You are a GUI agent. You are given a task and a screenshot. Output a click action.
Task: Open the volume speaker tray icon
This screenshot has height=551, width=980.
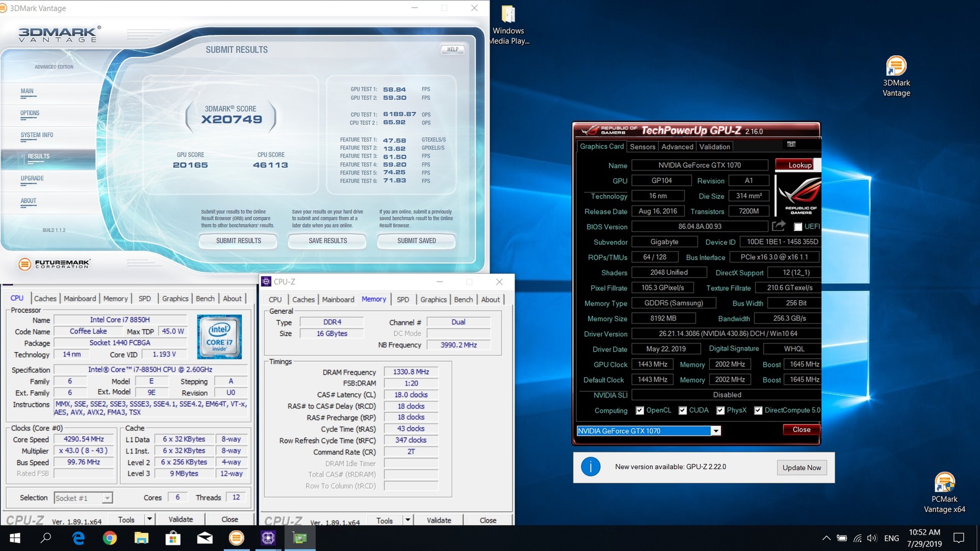point(872,538)
